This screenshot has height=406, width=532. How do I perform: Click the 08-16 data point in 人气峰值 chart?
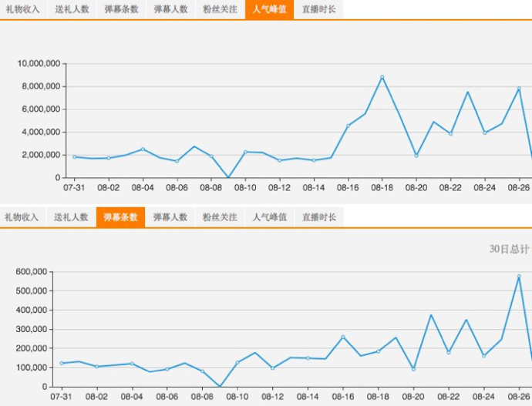tap(348, 126)
